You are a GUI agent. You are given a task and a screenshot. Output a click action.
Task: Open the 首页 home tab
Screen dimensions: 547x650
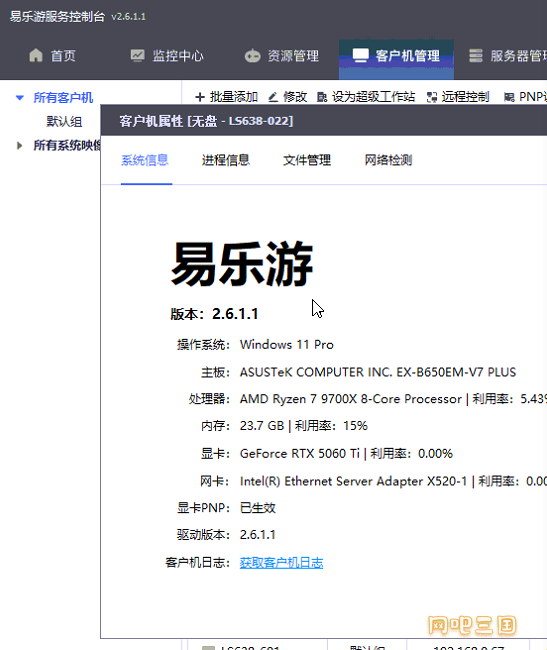[x=53, y=56]
